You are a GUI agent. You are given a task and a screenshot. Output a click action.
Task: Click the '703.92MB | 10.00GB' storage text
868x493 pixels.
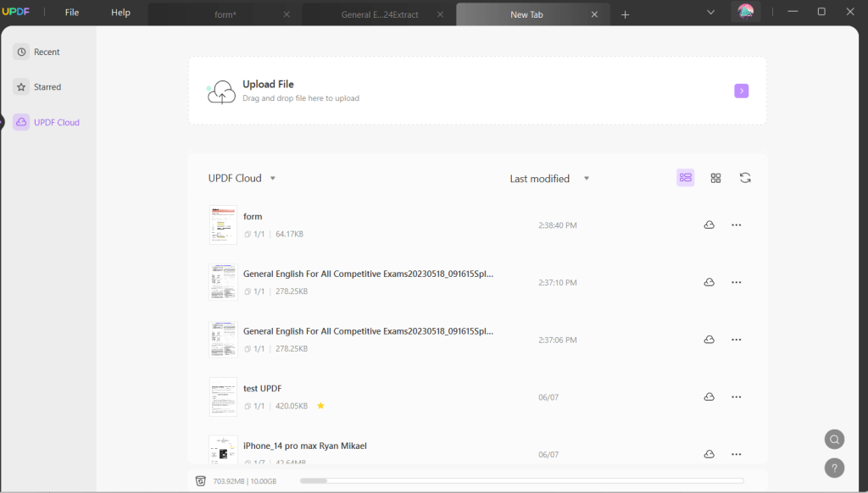(245, 481)
